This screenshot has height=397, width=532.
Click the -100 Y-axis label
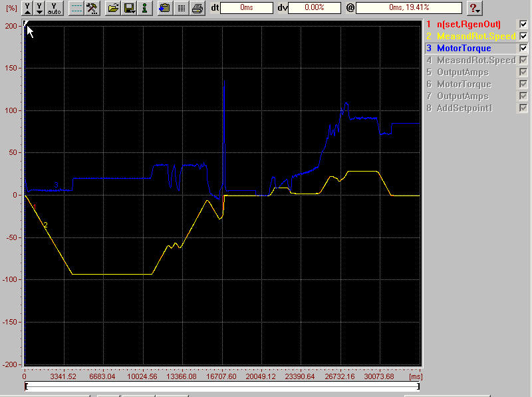click(x=9, y=279)
